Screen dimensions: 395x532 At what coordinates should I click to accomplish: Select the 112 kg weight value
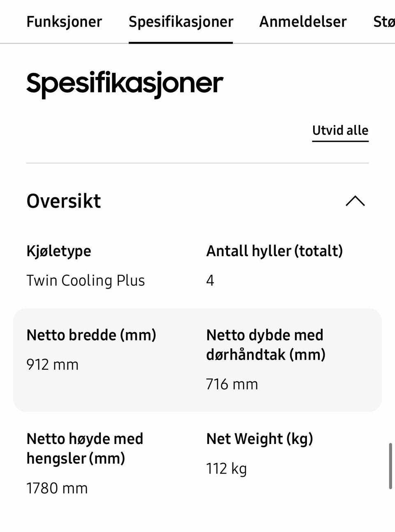(x=227, y=469)
